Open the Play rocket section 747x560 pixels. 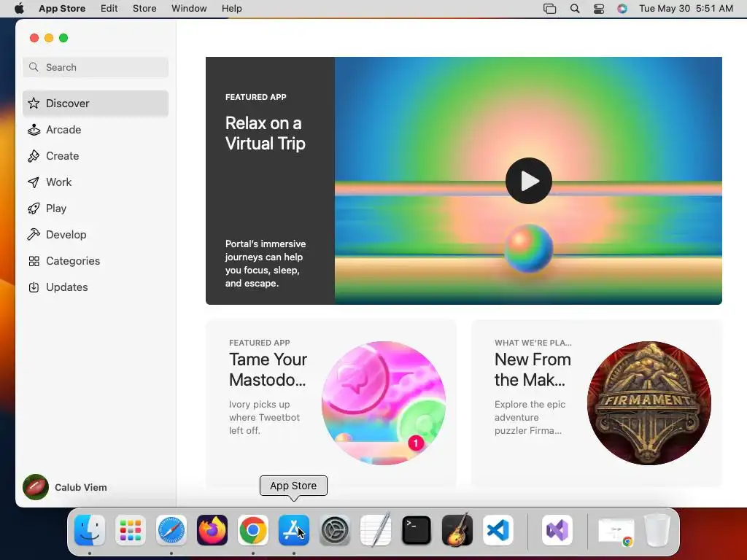tap(96, 208)
